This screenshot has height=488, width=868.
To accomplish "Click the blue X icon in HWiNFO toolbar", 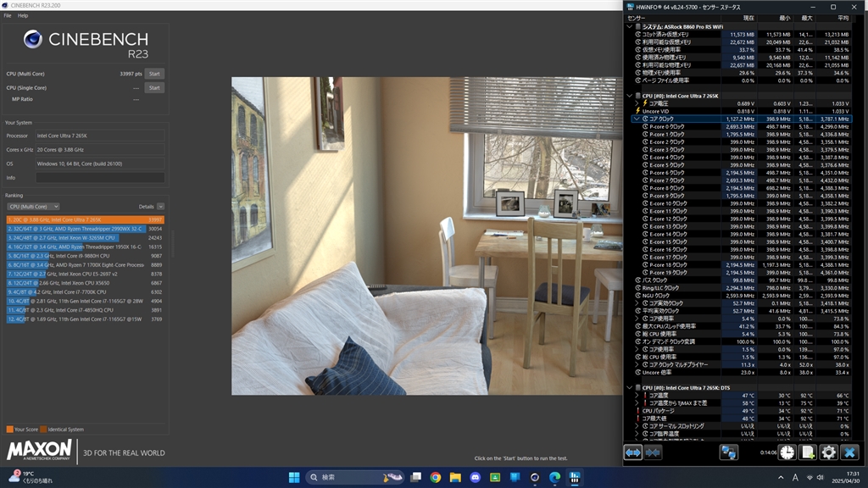I will (849, 452).
